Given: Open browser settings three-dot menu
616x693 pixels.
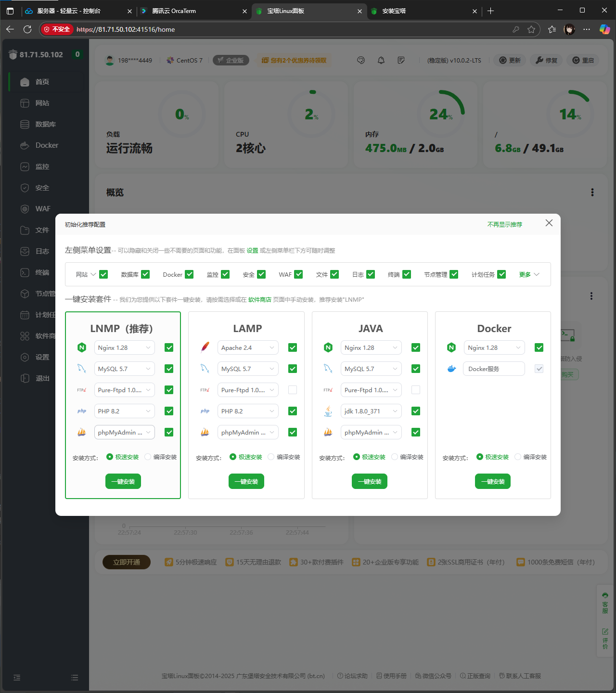Looking at the screenshot, I should click(587, 29).
